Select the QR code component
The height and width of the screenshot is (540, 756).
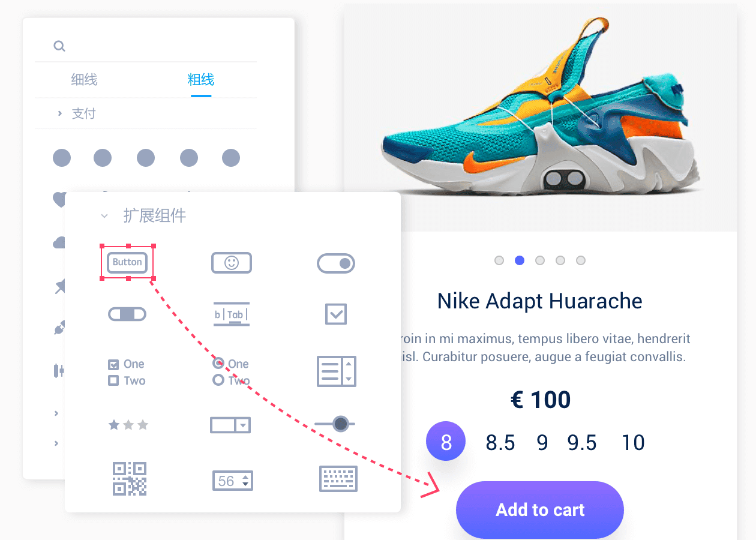pyautogui.click(x=130, y=478)
